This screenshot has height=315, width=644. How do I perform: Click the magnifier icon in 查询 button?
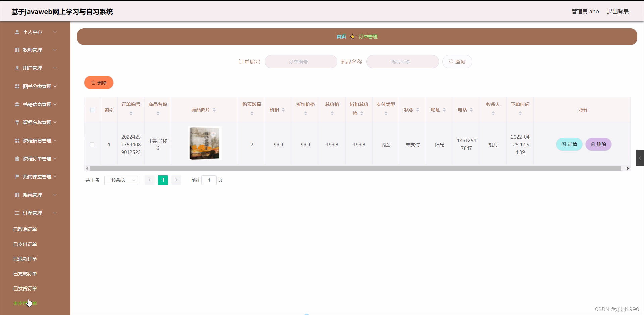(452, 61)
